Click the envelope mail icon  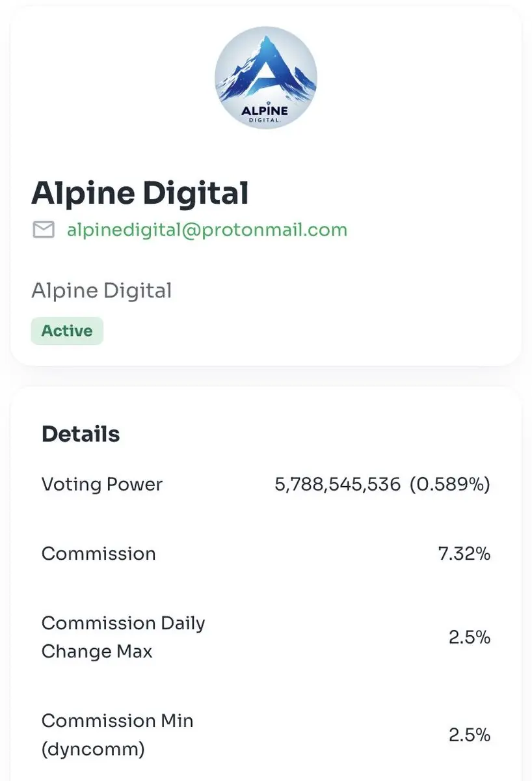tap(44, 230)
